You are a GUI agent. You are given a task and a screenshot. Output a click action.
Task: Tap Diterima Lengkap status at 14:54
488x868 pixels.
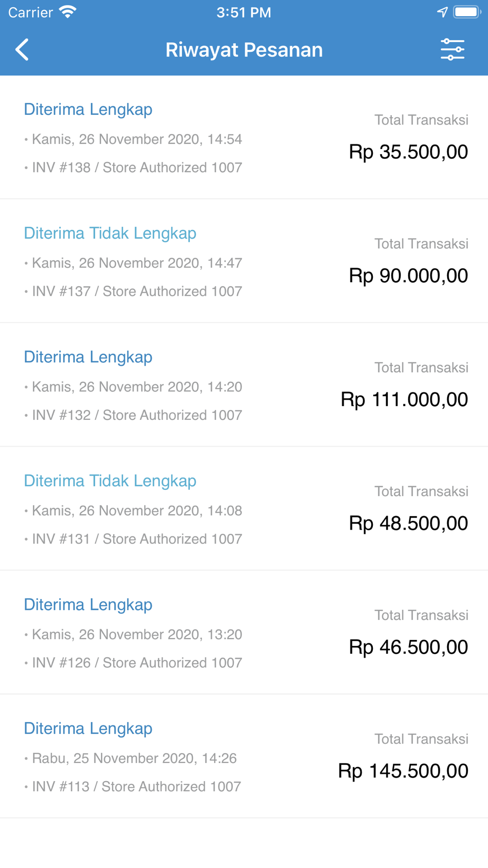click(x=88, y=109)
